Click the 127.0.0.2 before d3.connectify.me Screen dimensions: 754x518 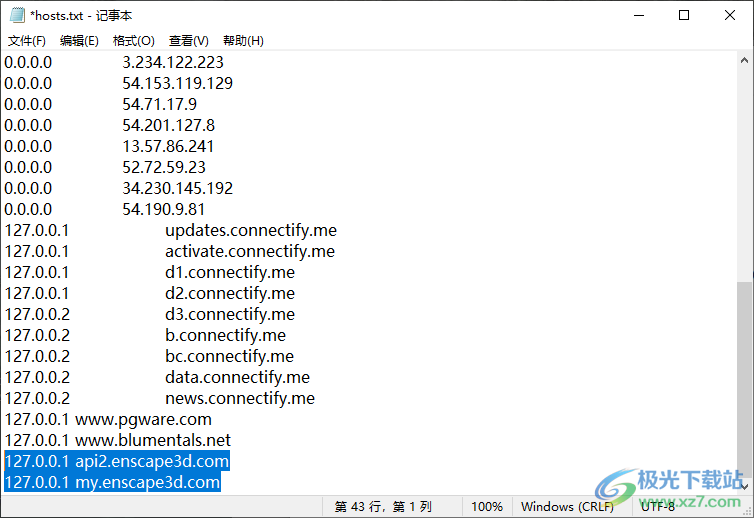point(37,315)
